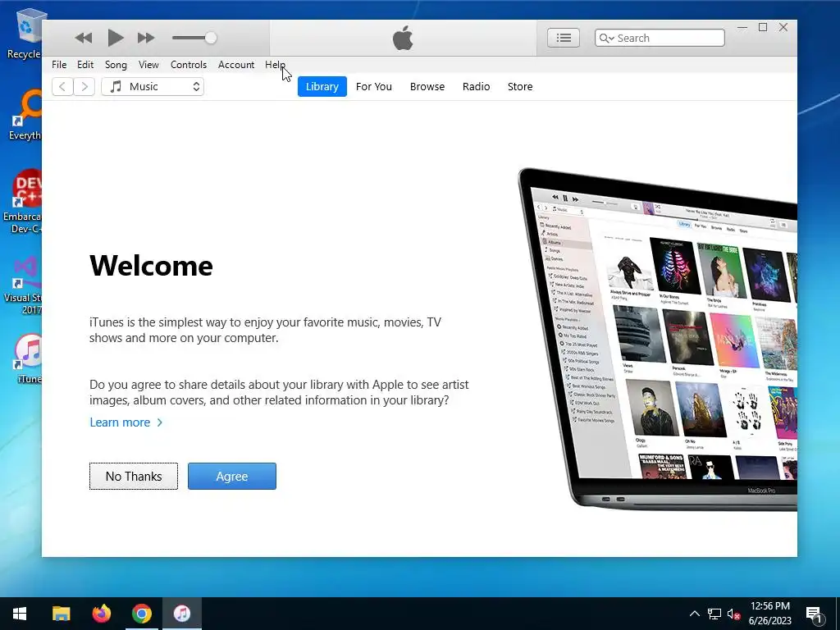Minimize the iTunes window
Image resolution: width=840 pixels, height=630 pixels.
point(742,27)
